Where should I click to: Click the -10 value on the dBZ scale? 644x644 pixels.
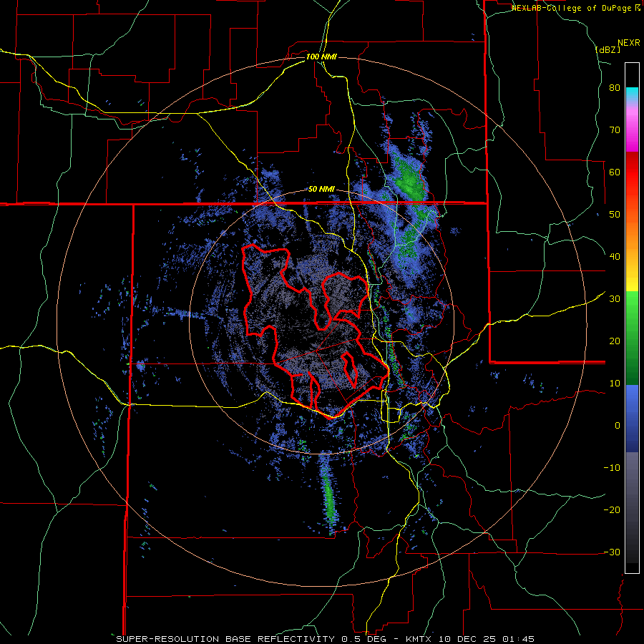(x=612, y=467)
